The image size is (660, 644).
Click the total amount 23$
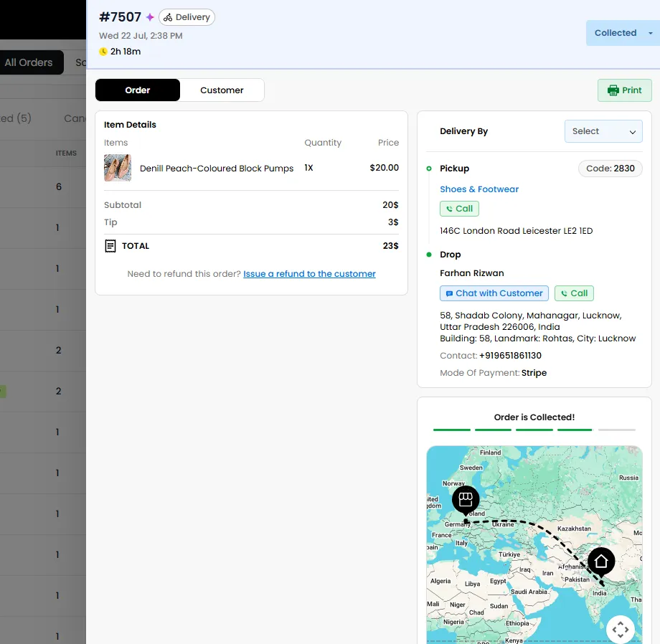pyautogui.click(x=390, y=246)
